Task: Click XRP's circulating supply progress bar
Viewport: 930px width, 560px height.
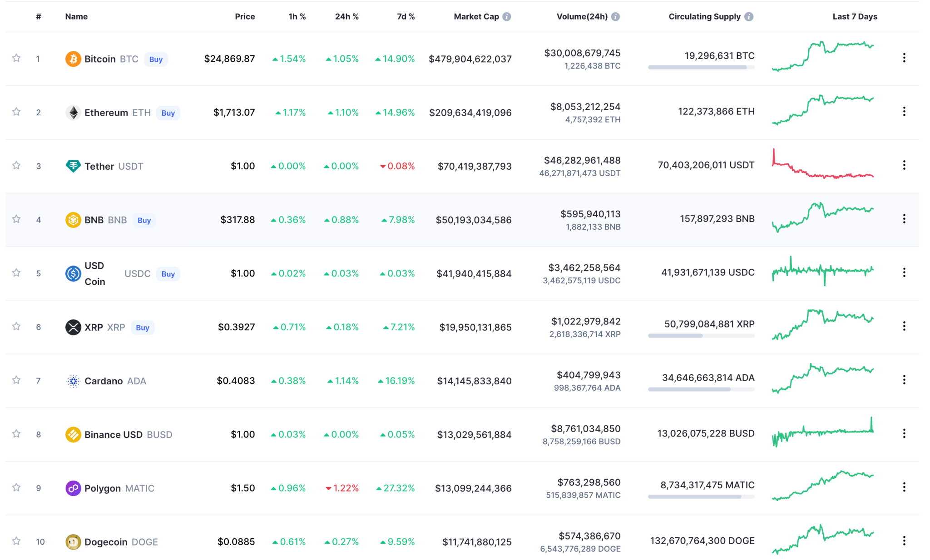Action: pyautogui.click(x=701, y=336)
